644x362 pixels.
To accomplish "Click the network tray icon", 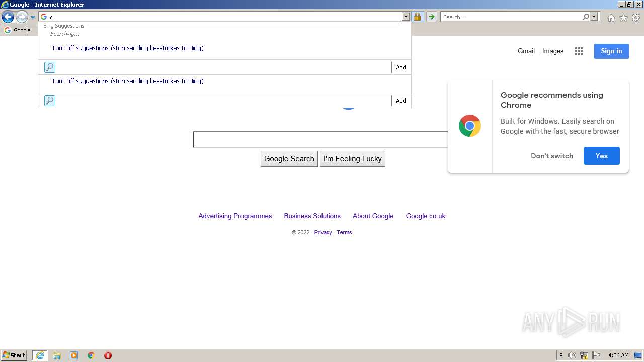I will [x=584, y=355].
